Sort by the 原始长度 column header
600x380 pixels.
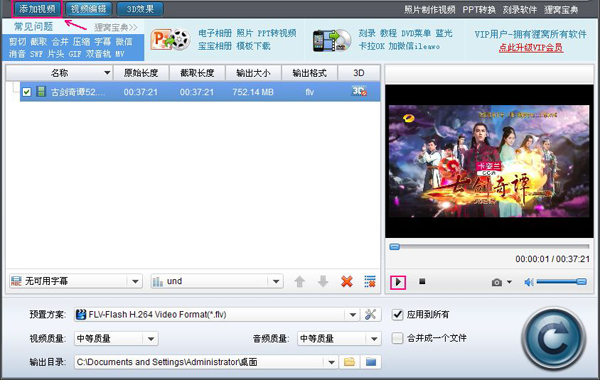coord(141,73)
